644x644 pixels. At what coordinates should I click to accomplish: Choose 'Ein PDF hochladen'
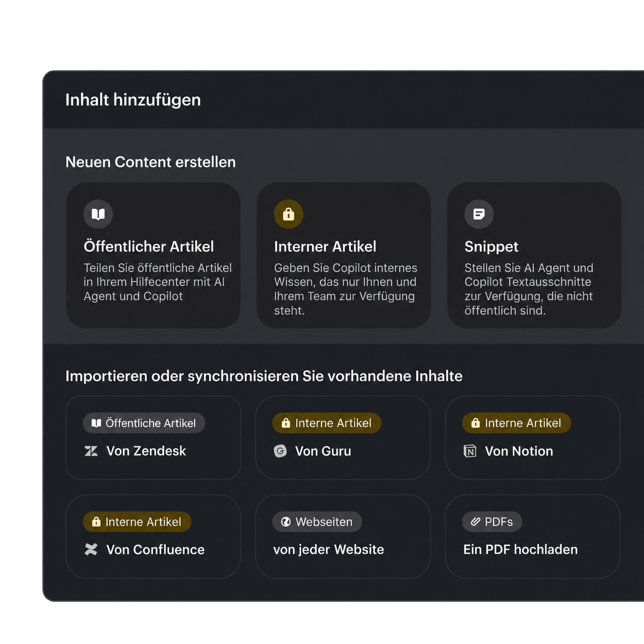(533, 537)
